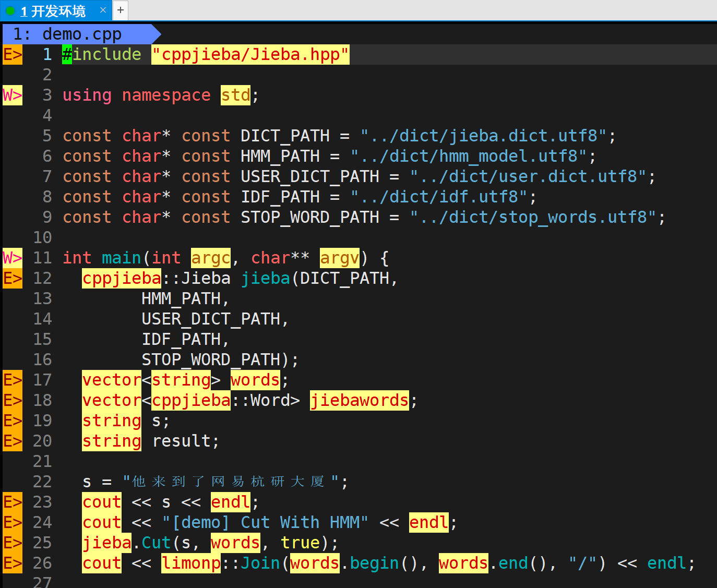Click the error marker on line 19

pos(13,421)
